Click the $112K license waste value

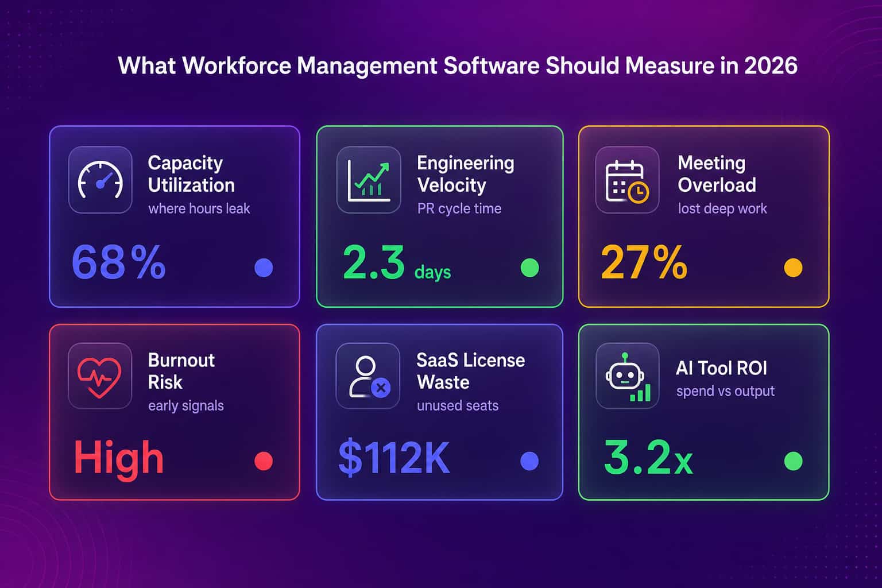point(394,458)
